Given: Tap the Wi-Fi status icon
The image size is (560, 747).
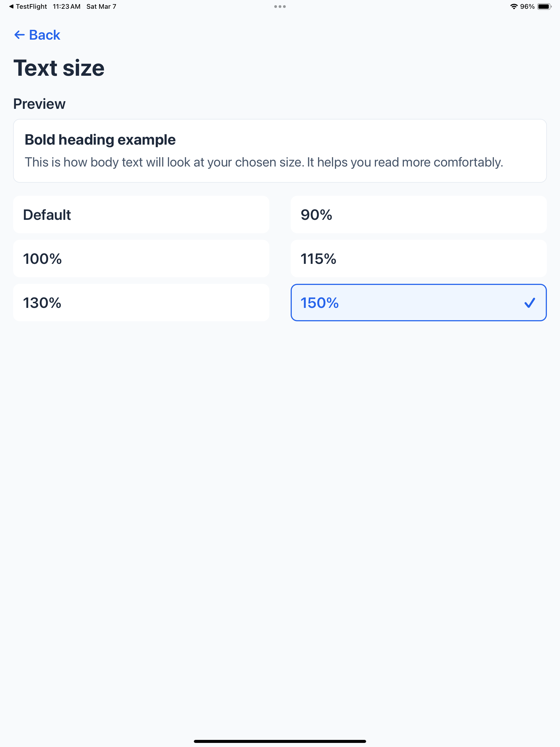Looking at the screenshot, I should (514, 6).
